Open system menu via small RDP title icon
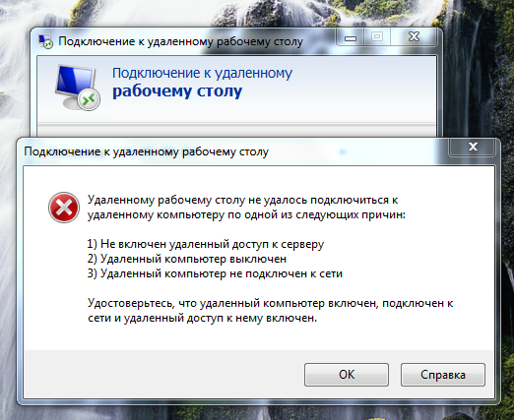514x420 pixels. 45,41
